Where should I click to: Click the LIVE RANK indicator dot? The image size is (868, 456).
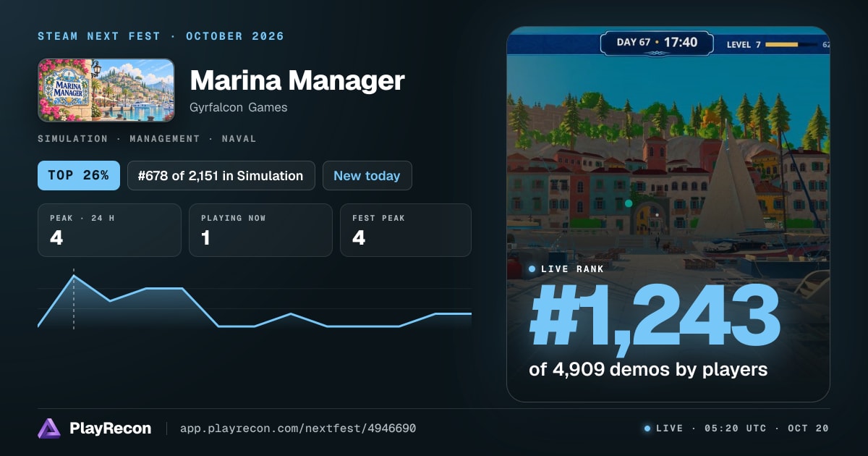tap(532, 269)
